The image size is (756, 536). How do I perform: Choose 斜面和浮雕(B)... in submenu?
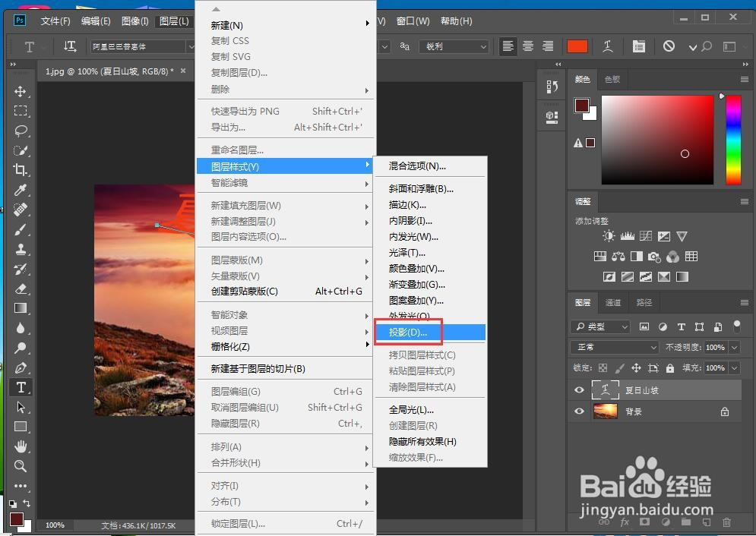click(x=430, y=189)
